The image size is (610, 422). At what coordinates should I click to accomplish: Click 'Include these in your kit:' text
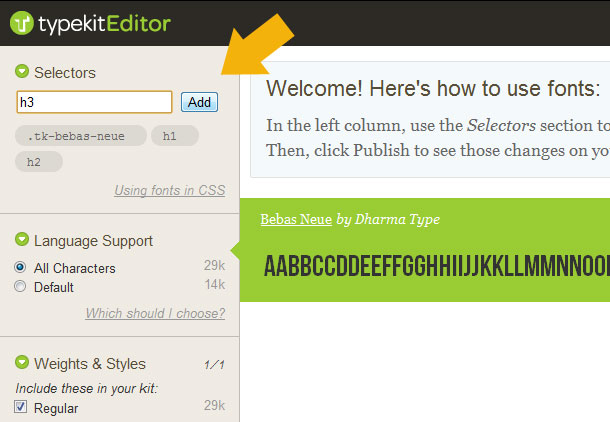pyautogui.click(x=86, y=388)
